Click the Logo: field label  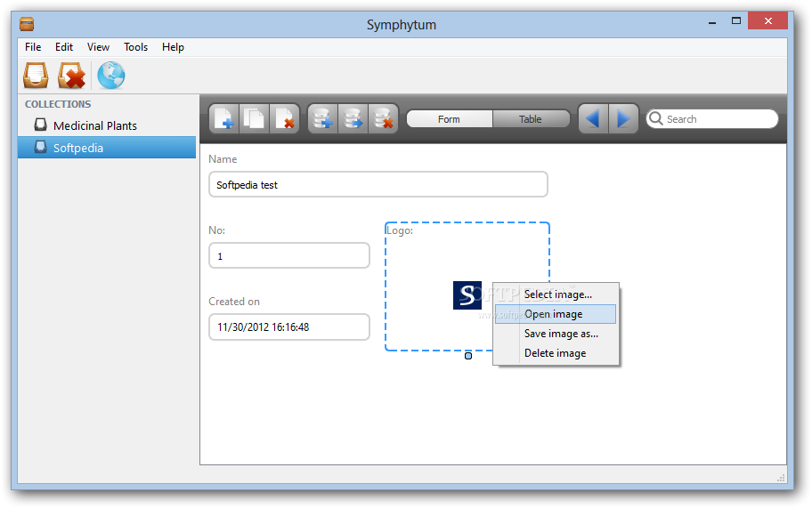click(x=401, y=230)
